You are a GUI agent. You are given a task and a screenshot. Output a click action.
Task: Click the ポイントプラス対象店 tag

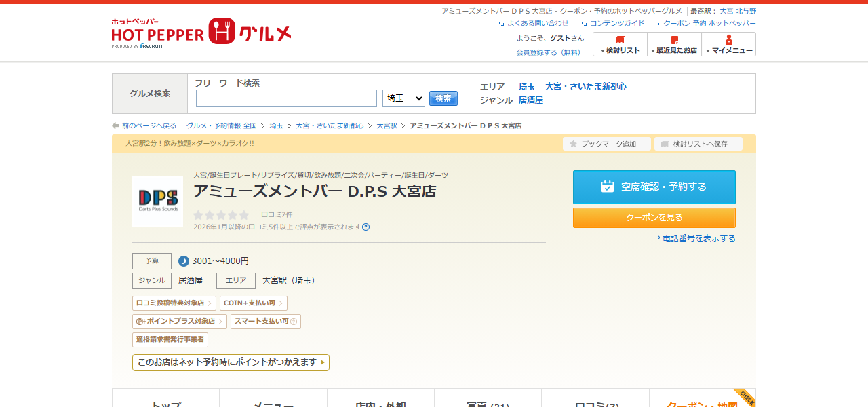point(180,322)
